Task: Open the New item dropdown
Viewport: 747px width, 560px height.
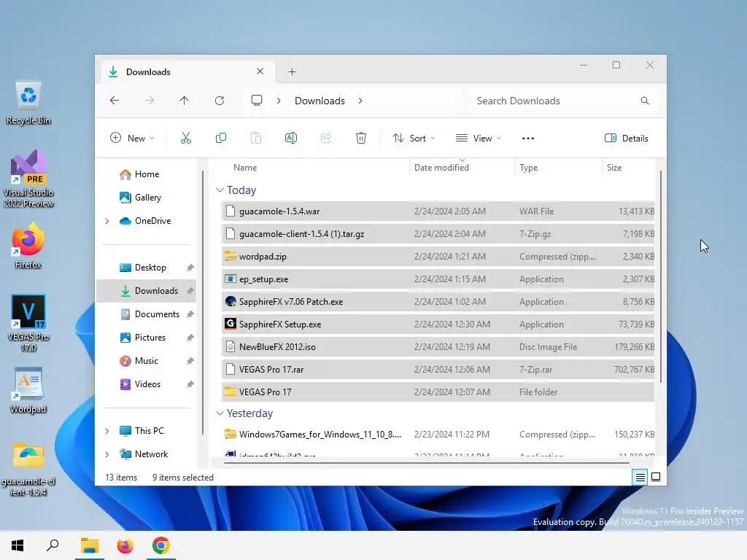Action: (132, 138)
